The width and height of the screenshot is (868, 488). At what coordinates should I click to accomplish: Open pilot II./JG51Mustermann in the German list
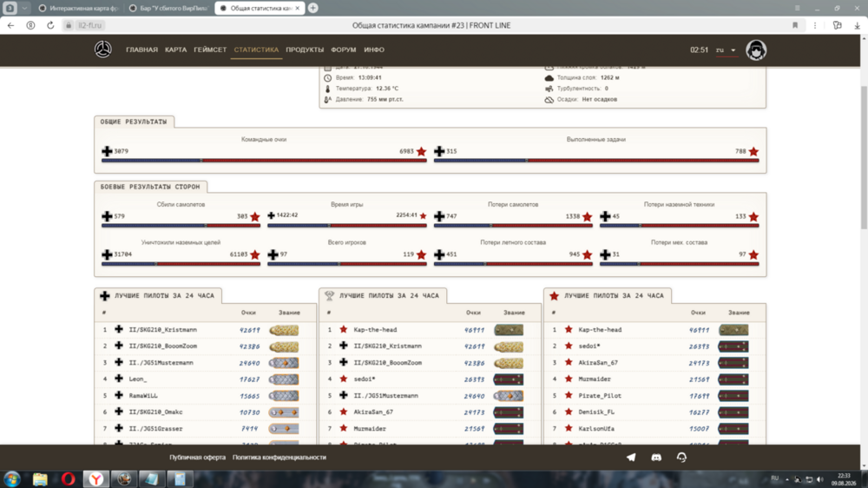click(161, 363)
